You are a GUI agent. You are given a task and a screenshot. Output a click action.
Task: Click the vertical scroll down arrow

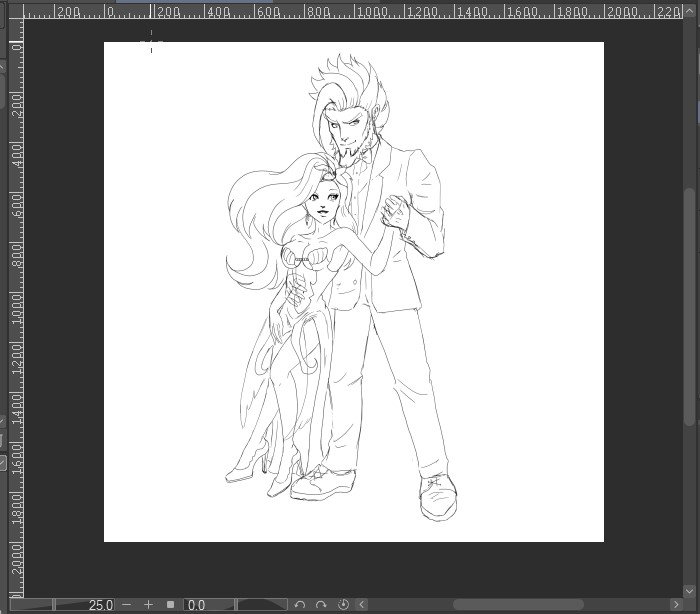pyautogui.click(x=689, y=591)
